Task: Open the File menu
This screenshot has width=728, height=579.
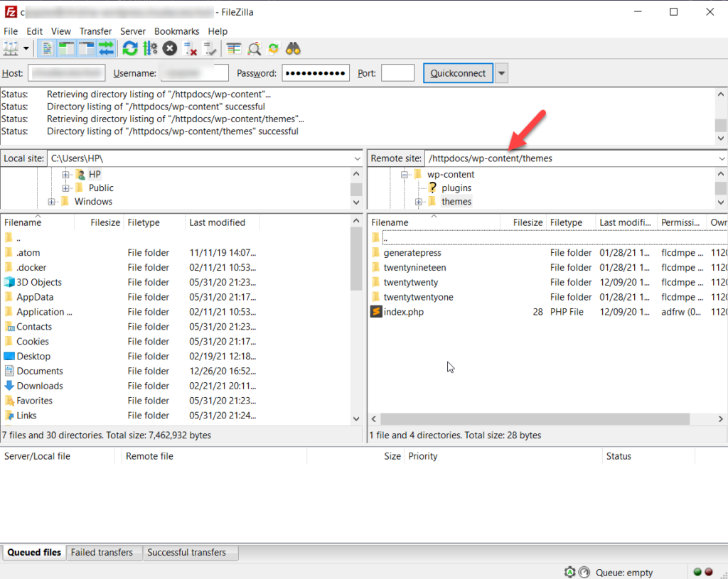Action: (x=11, y=31)
